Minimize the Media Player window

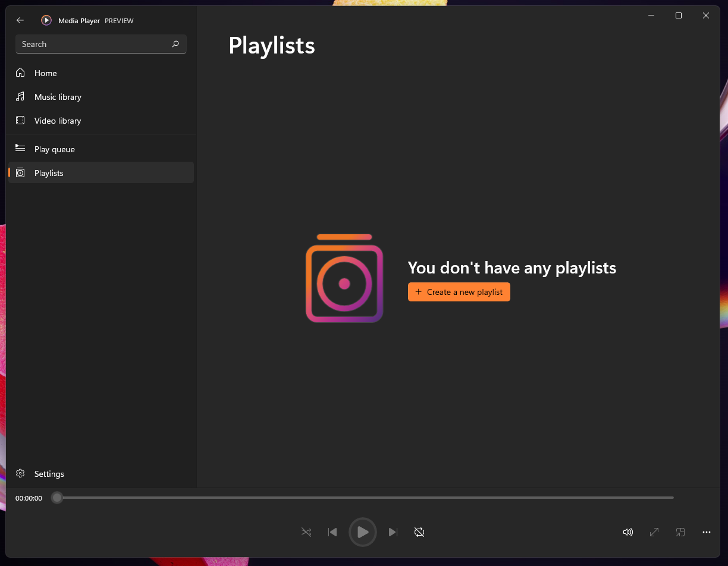651,15
